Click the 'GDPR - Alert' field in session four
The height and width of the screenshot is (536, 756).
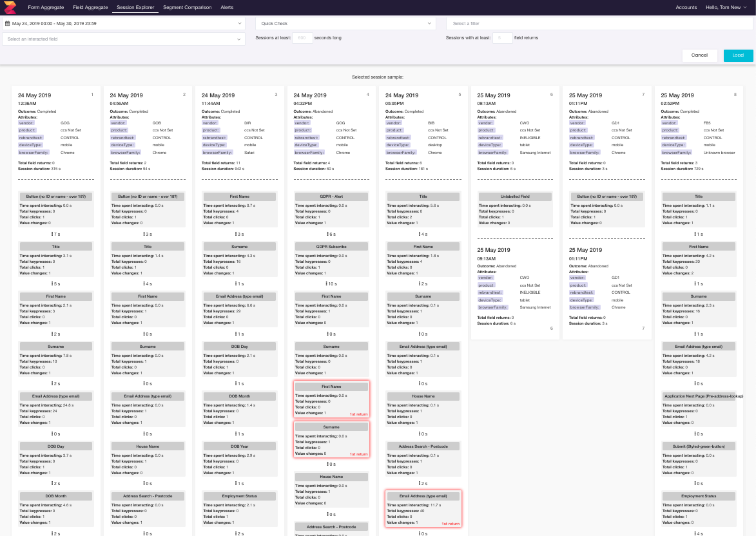[x=331, y=196]
